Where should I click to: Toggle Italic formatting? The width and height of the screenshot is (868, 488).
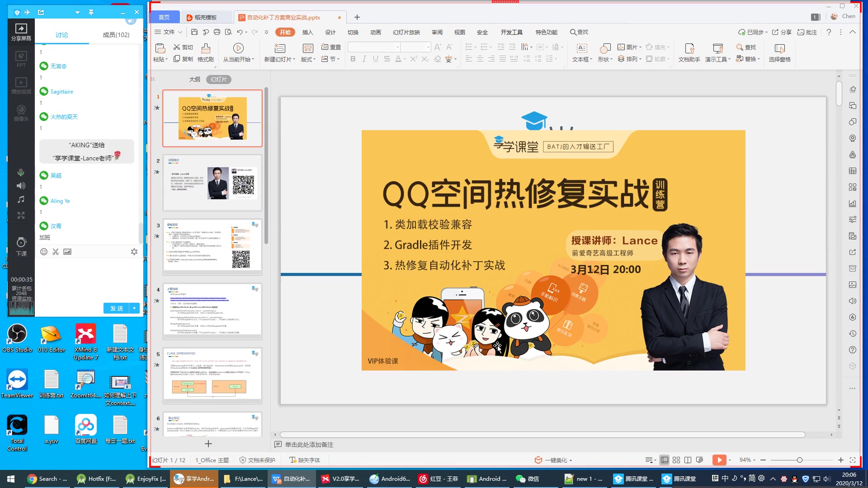point(364,59)
